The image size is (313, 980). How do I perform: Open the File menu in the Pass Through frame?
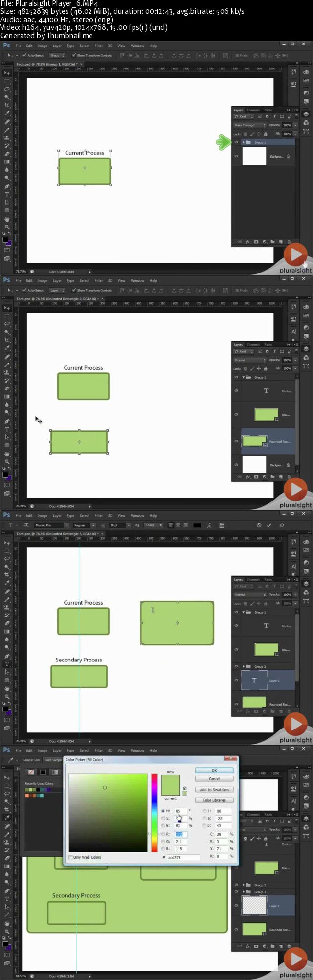click(18, 46)
